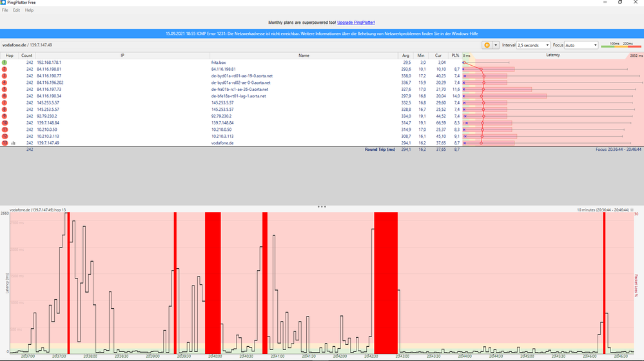Click name de-bfe18a-rt01-lag-1.aorta.net
This screenshot has height=361, width=644.
point(239,96)
